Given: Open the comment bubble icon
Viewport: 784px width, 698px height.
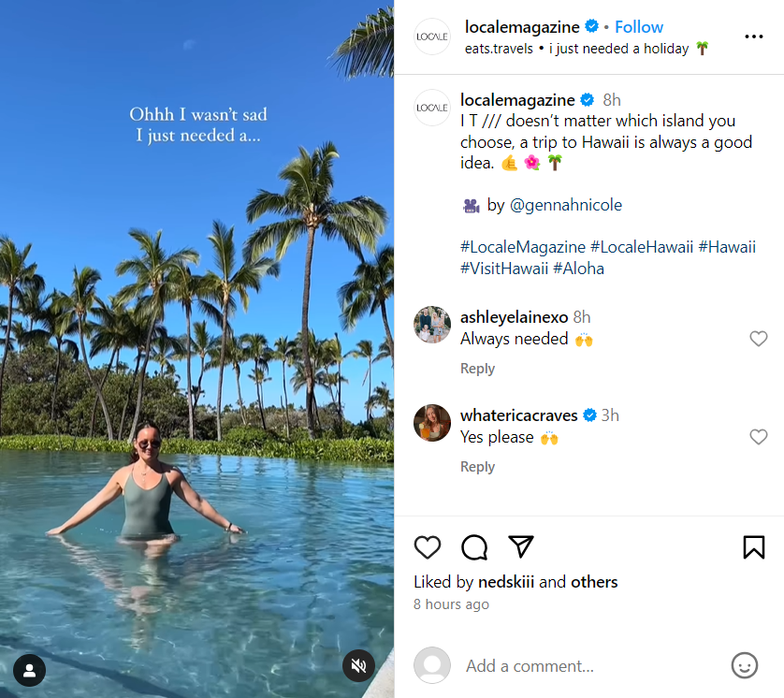Looking at the screenshot, I should click(x=474, y=547).
